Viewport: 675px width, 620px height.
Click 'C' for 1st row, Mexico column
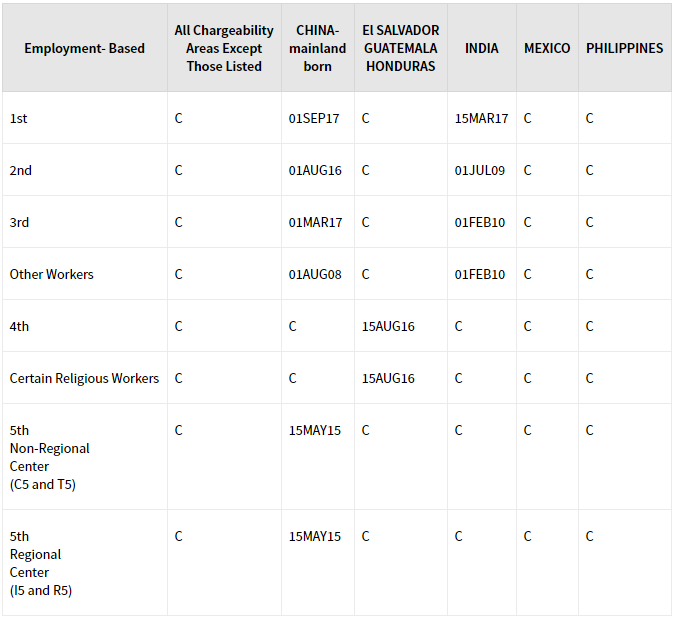[528, 118]
